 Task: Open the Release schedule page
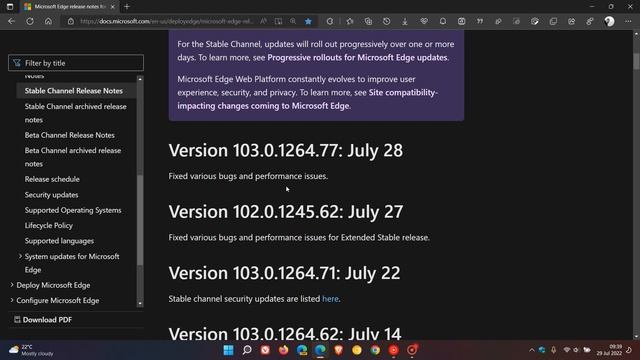[x=52, y=179]
